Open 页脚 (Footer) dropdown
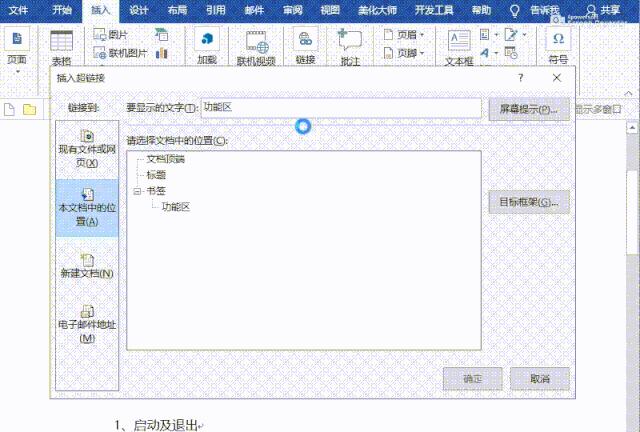This screenshot has height=432, width=640. click(404, 53)
